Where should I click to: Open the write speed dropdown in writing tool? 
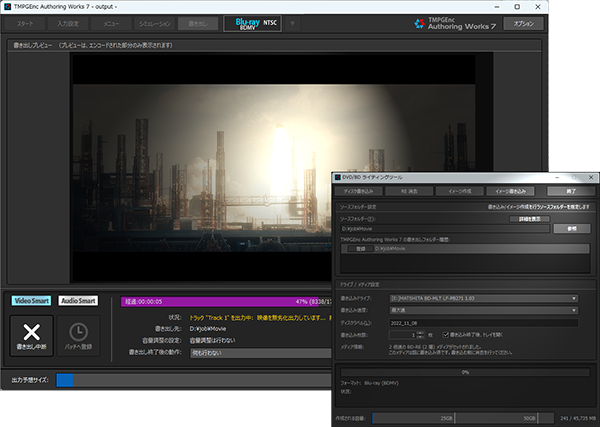484,310
